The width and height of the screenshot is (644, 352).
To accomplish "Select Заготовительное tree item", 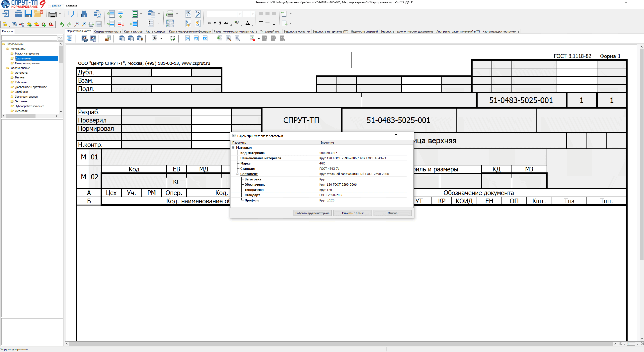I will [x=26, y=97].
